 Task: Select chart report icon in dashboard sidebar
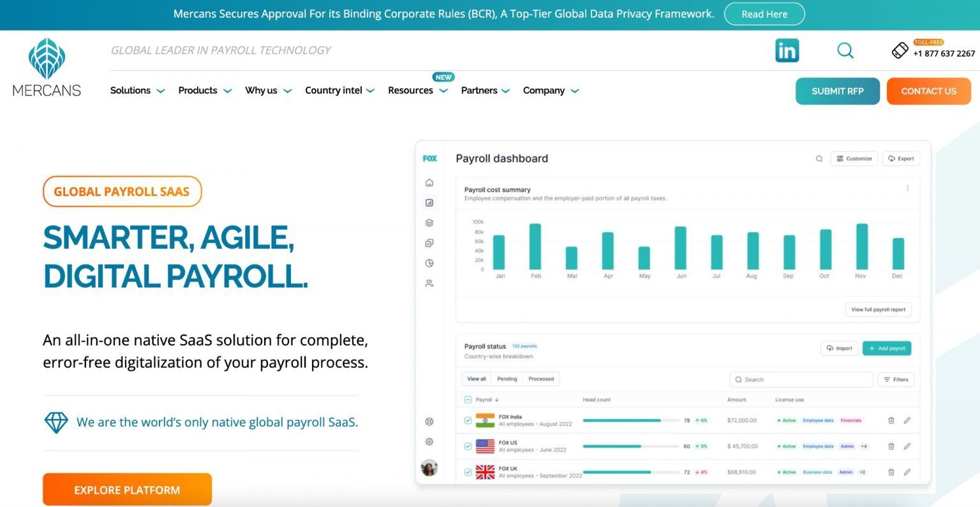429,202
